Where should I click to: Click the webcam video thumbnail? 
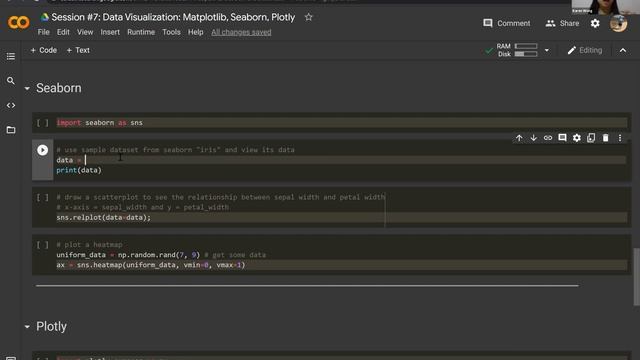(x=606, y=7)
